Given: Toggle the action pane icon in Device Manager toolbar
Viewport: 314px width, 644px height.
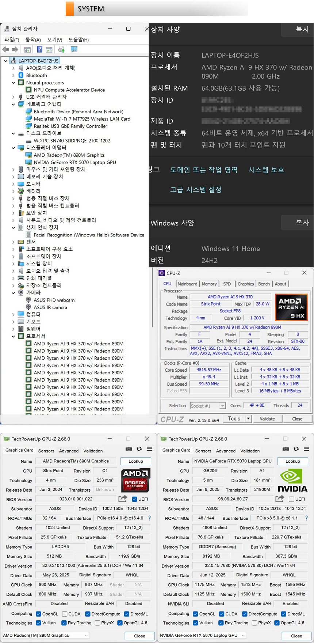Looking at the screenshot, I should coord(49,49).
